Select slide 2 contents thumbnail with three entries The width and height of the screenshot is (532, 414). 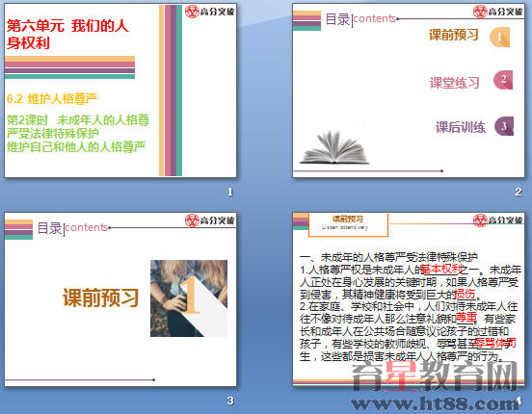[x=409, y=91]
